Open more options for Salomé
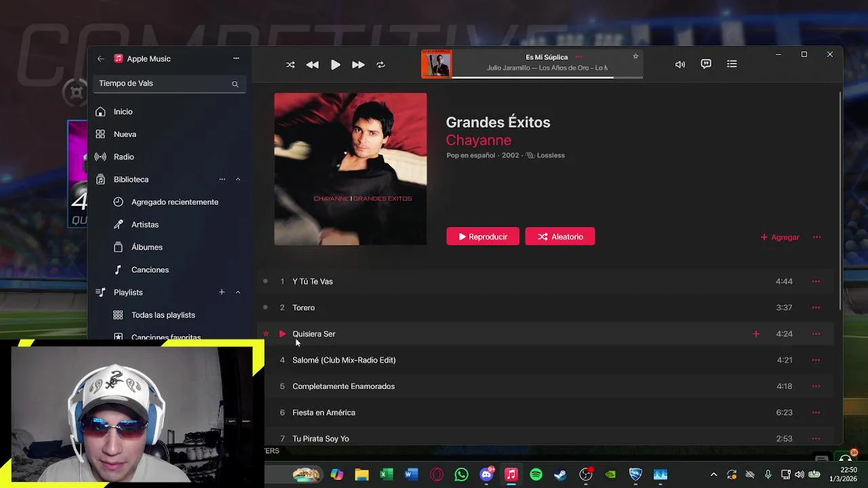Screen dimensions: 868x488 (816, 361)
